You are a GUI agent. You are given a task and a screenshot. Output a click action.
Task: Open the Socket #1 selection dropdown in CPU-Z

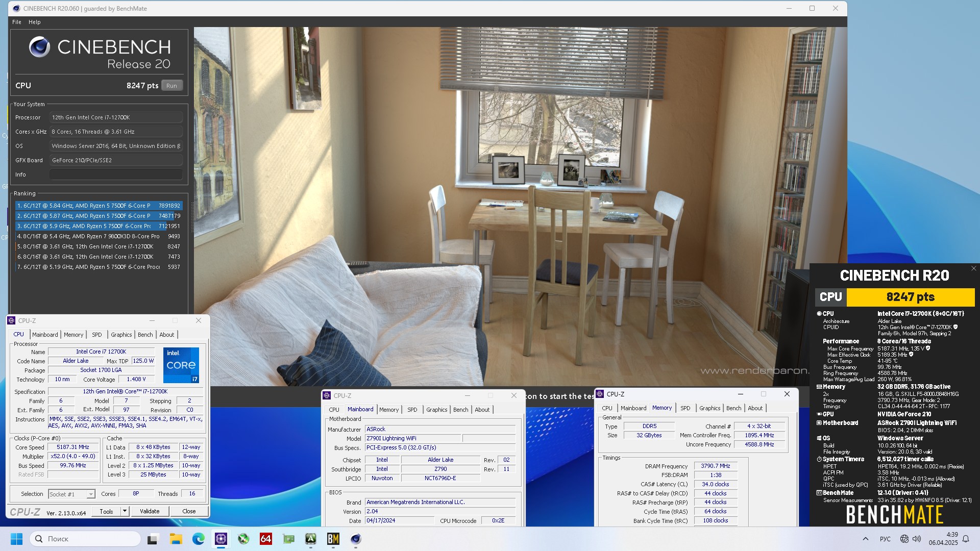click(x=71, y=494)
